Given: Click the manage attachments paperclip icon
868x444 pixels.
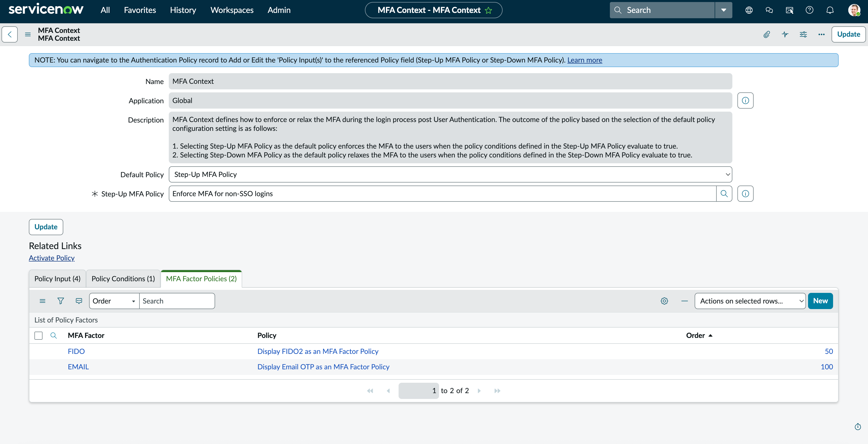Looking at the screenshot, I should pyautogui.click(x=767, y=34).
